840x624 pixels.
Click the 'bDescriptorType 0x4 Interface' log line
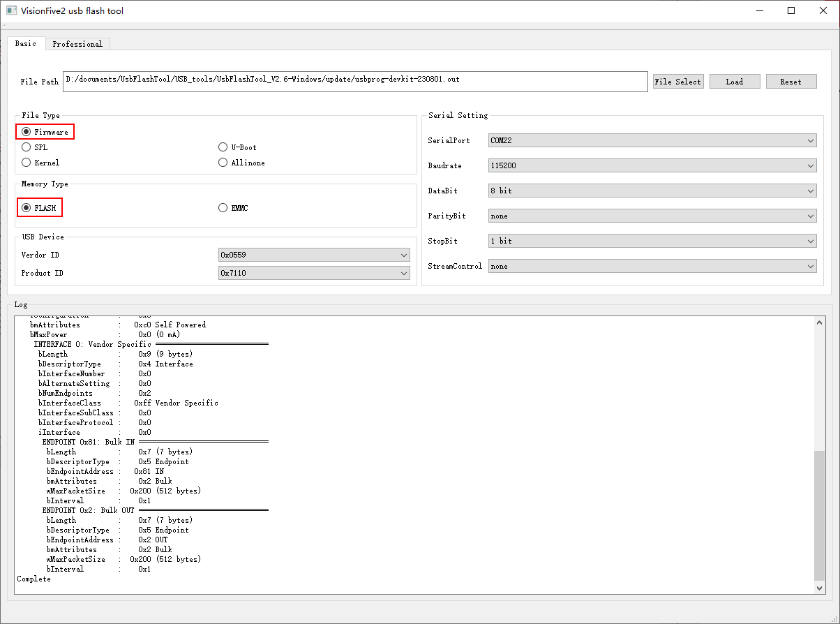click(115, 364)
